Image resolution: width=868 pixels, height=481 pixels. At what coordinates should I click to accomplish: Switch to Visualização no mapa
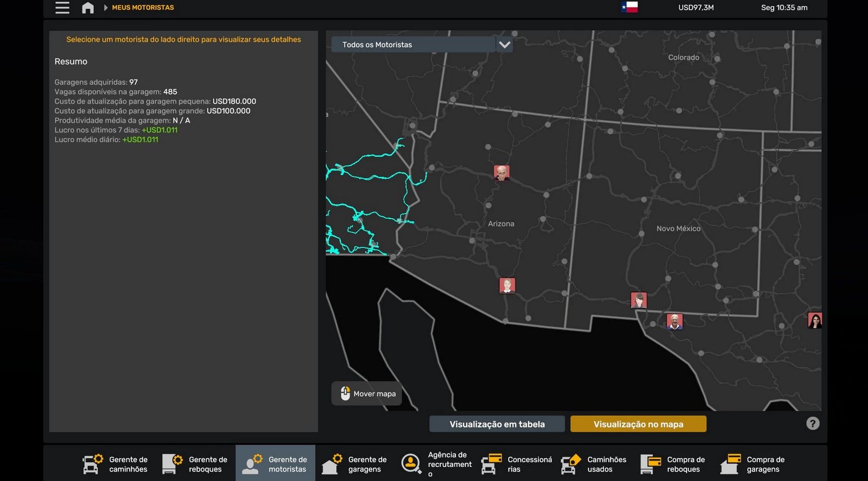(x=638, y=424)
